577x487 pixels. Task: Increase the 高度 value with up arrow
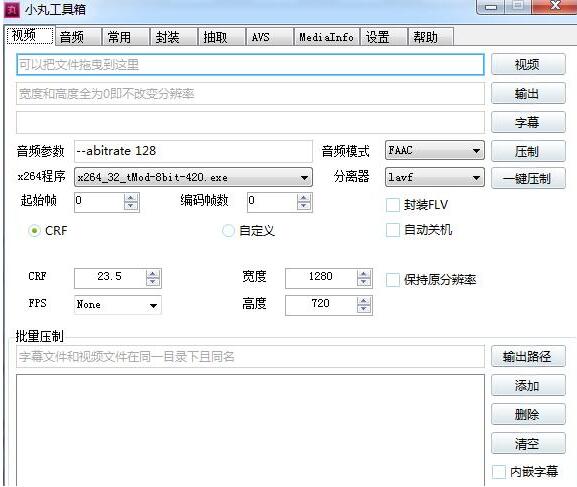tap(364, 301)
